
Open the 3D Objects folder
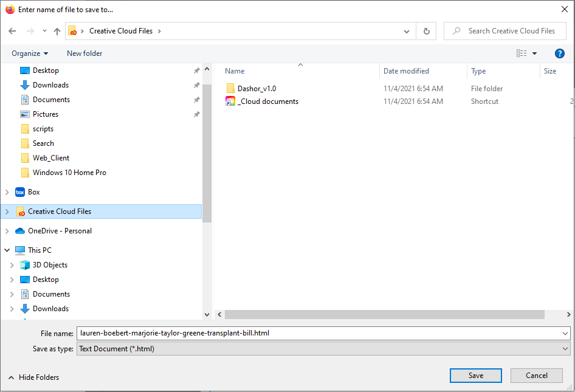pyautogui.click(x=50, y=265)
